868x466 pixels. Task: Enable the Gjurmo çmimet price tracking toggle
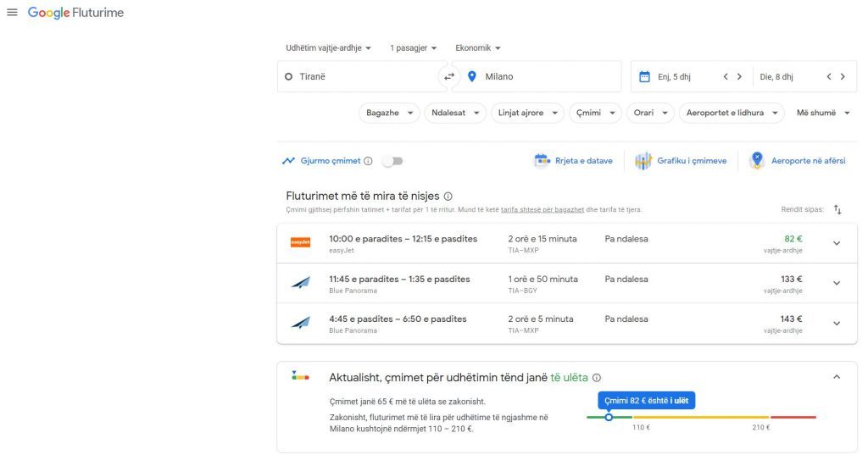pyautogui.click(x=392, y=161)
